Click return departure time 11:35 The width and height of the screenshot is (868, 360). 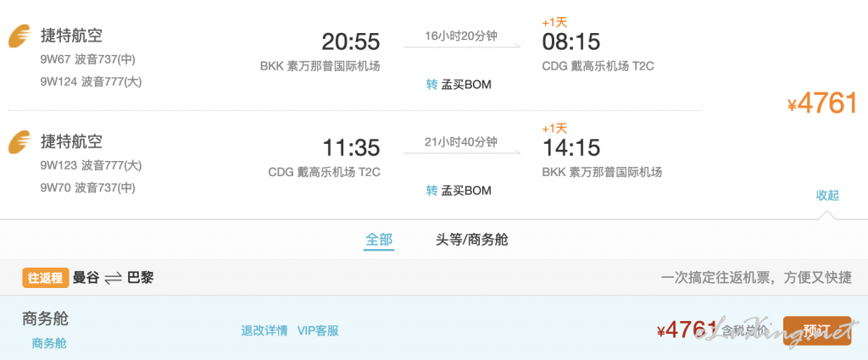[351, 147]
